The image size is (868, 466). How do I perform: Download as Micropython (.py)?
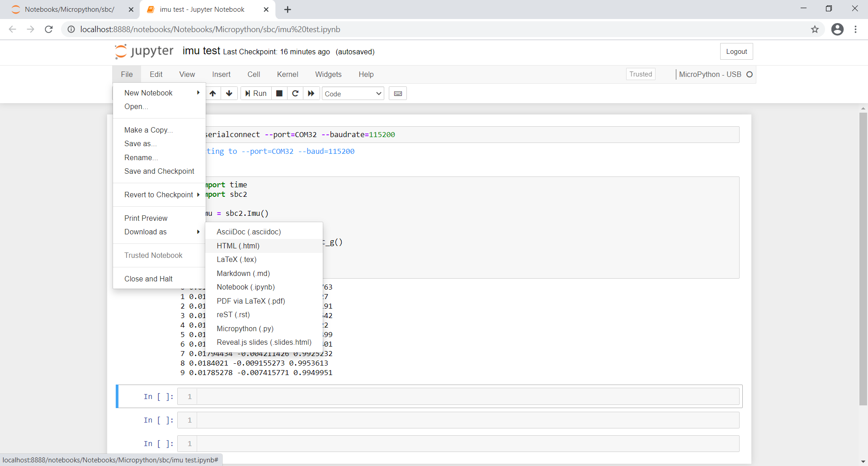pos(264,328)
